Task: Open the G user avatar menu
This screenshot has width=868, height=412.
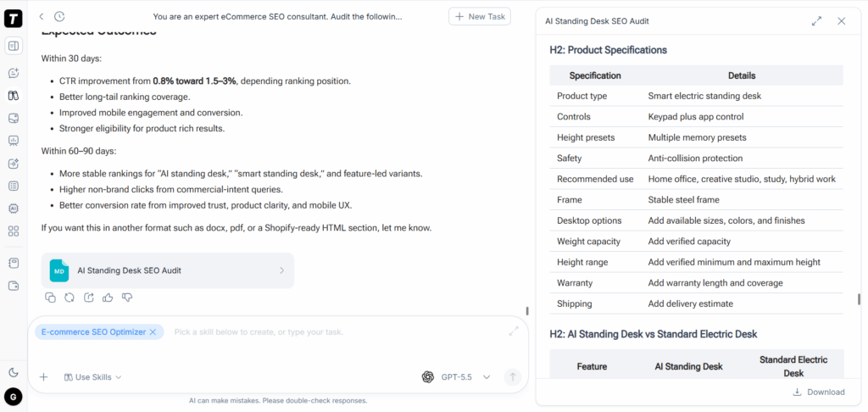Action: (x=14, y=396)
